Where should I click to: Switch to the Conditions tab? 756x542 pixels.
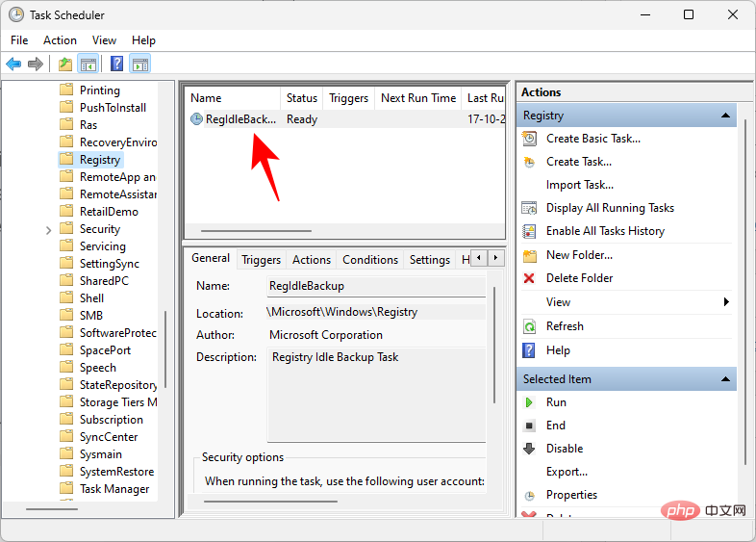[370, 260]
